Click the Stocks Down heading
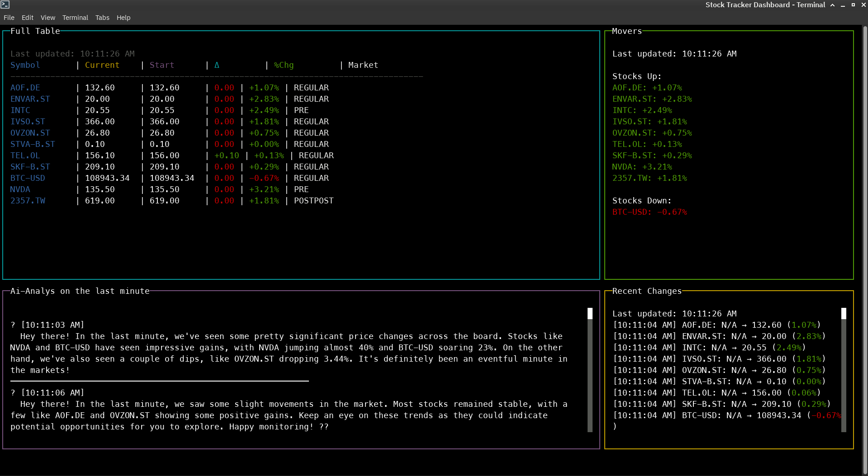The height and width of the screenshot is (476, 868). tap(642, 201)
